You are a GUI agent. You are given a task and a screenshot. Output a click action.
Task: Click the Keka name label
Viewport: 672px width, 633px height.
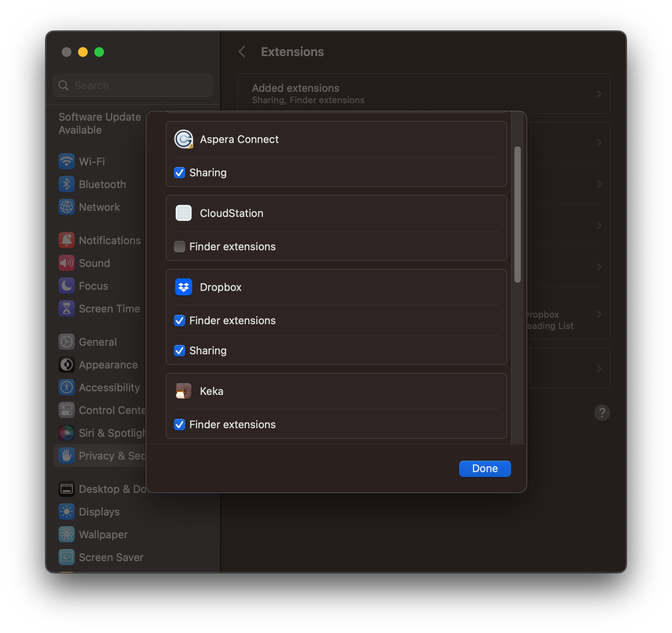(211, 391)
